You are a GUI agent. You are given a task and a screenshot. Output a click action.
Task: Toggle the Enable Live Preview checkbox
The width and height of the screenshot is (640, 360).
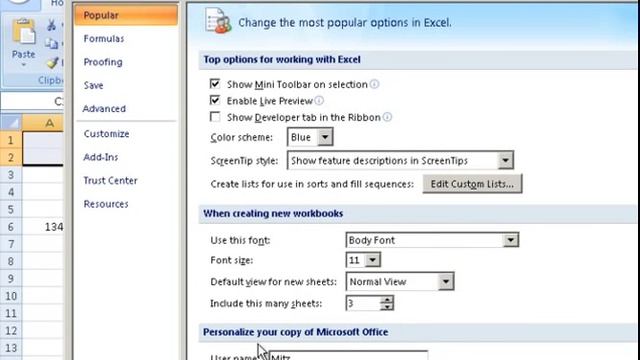pos(215,100)
